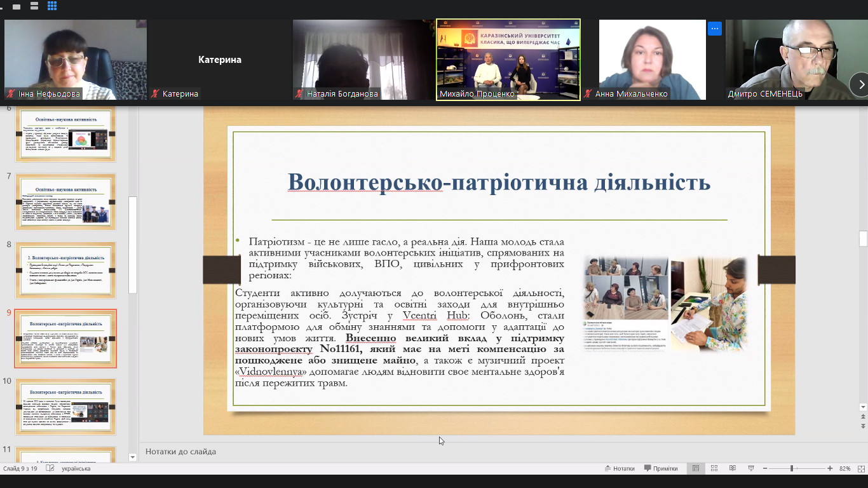This screenshot has width=868, height=488.
Task: Switch to Slide Sorter view in status bar
Action: pos(715,468)
